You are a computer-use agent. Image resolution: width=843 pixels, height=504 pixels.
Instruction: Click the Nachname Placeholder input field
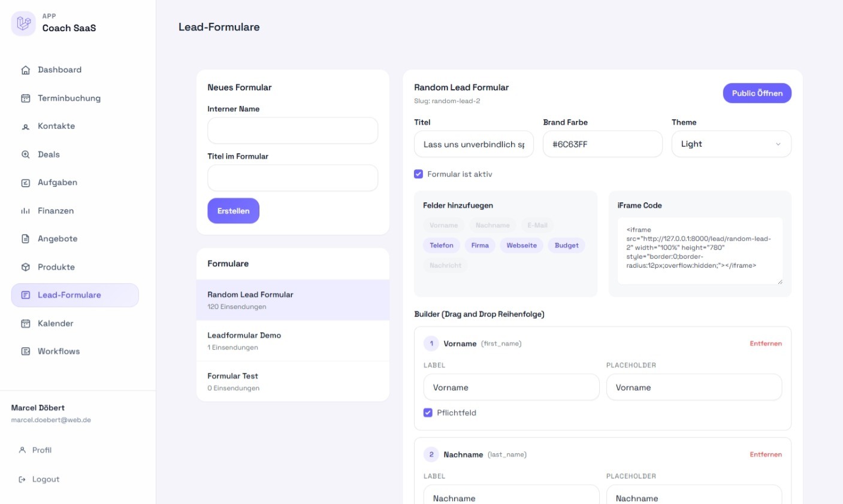694,496
